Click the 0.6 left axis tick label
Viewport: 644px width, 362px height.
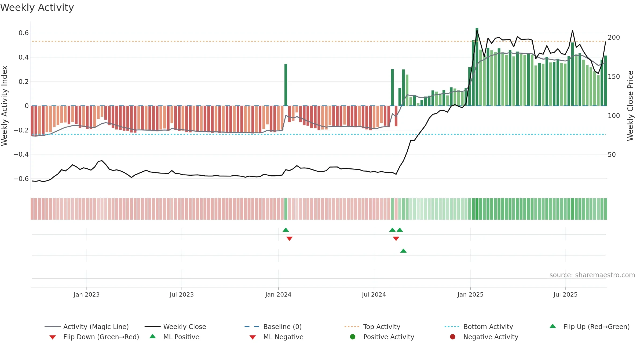click(24, 33)
